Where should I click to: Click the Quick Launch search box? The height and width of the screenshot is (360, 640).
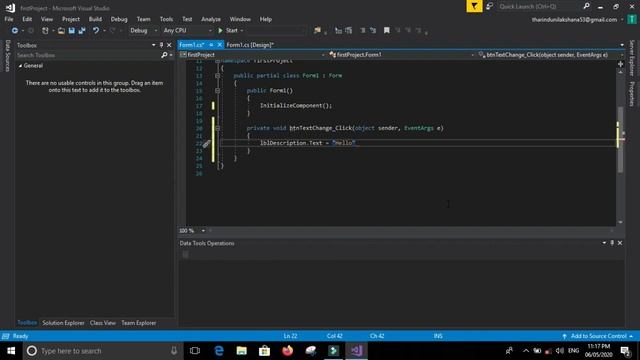(539, 7)
